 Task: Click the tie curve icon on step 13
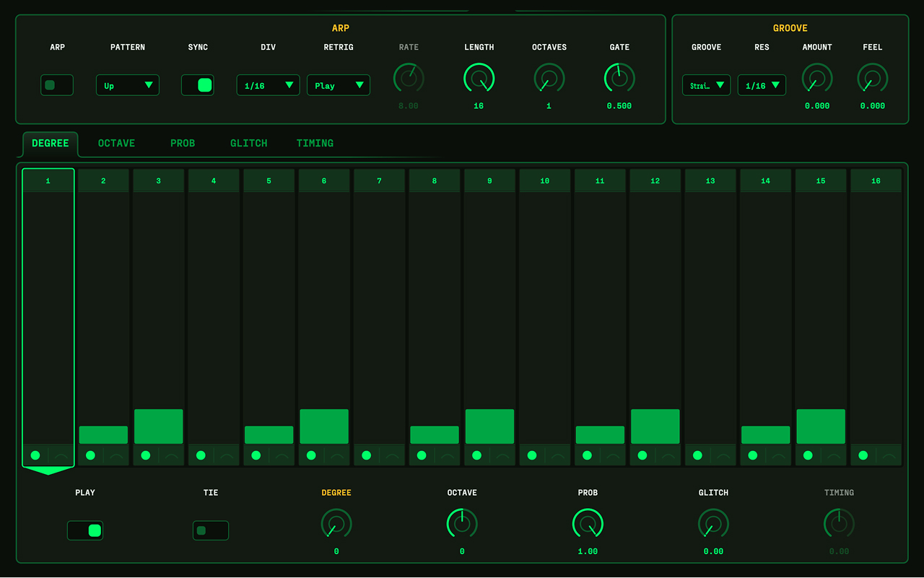coord(723,455)
